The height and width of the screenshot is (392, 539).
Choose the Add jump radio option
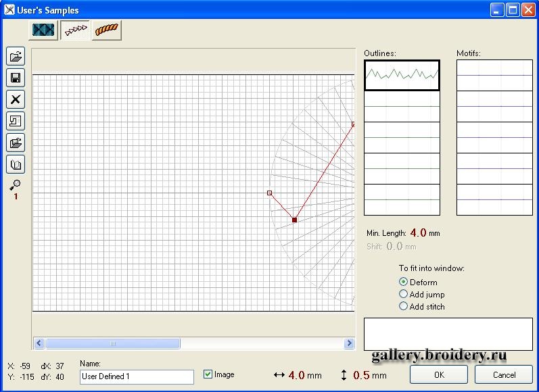coord(404,294)
